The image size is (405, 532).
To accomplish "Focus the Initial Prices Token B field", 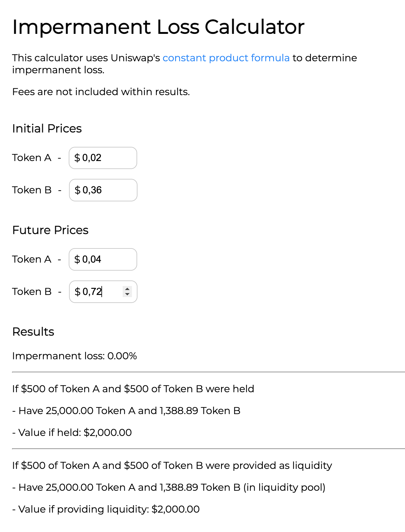I will click(103, 190).
